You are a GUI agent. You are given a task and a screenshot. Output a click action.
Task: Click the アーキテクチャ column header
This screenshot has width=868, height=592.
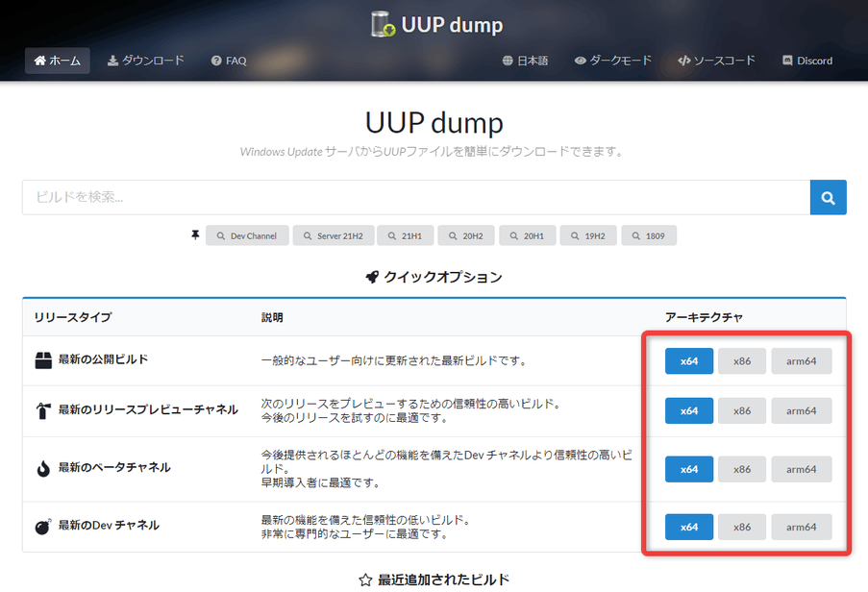point(704,317)
